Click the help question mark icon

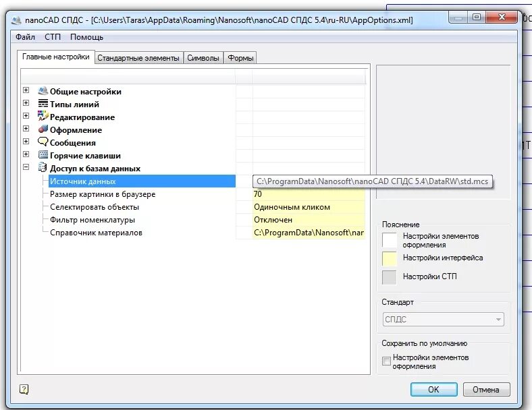pyautogui.click(x=24, y=390)
